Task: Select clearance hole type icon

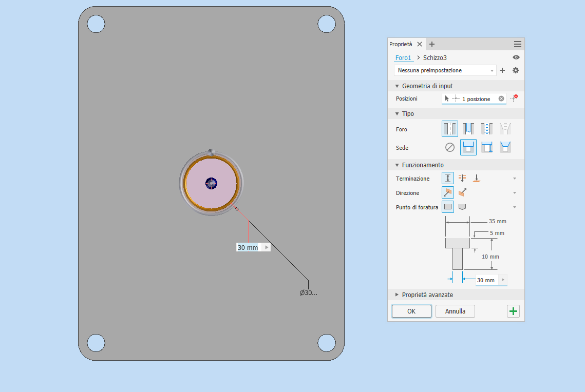Action: (x=468, y=129)
